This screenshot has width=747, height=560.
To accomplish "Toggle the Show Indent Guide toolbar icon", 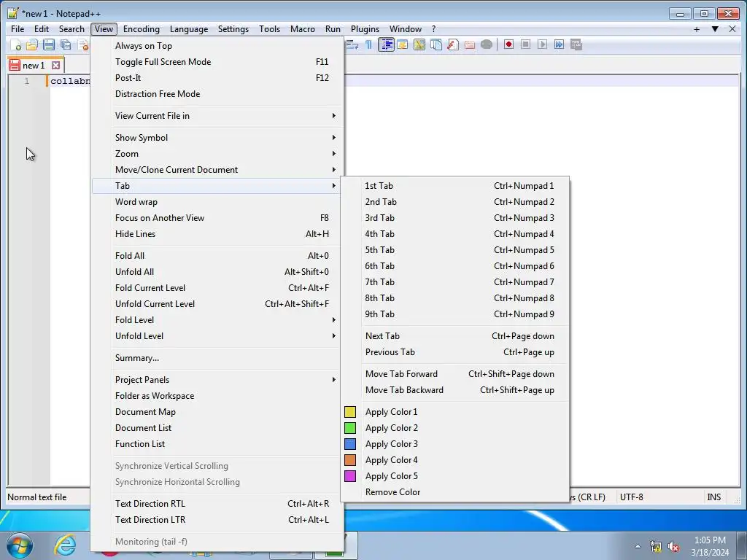I will [x=386, y=44].
